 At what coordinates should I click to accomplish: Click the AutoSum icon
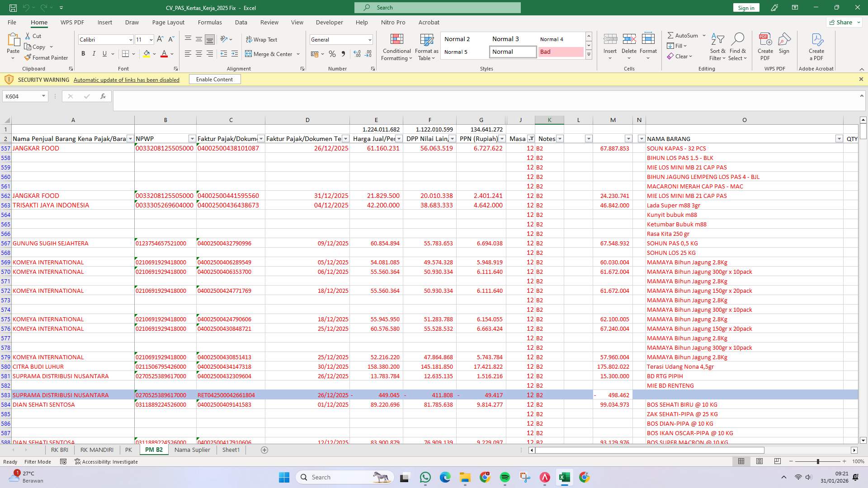tap(671, 35)
